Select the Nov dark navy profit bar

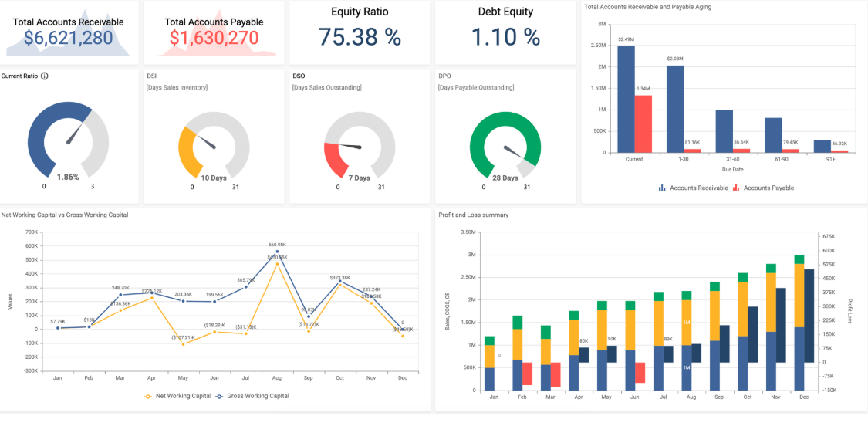781,325
